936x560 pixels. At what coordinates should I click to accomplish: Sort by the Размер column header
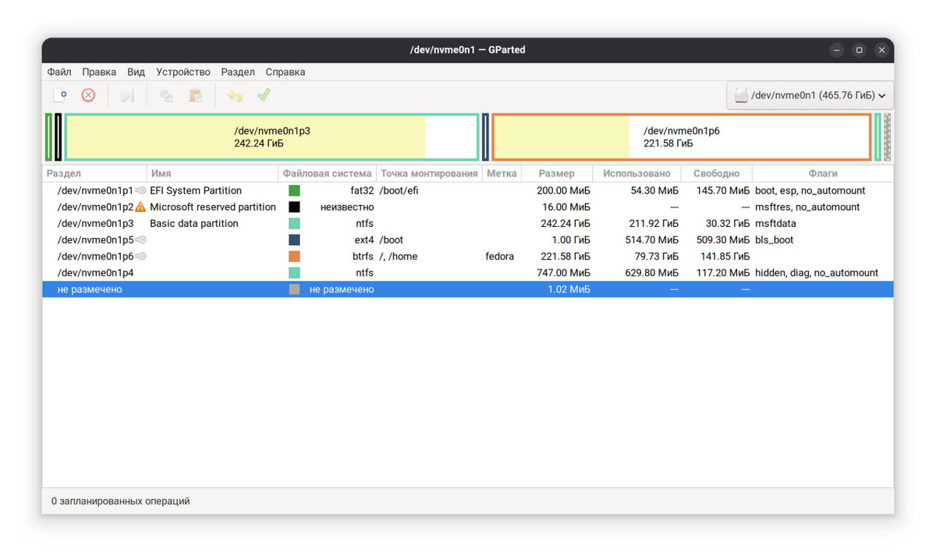(556, 173)
